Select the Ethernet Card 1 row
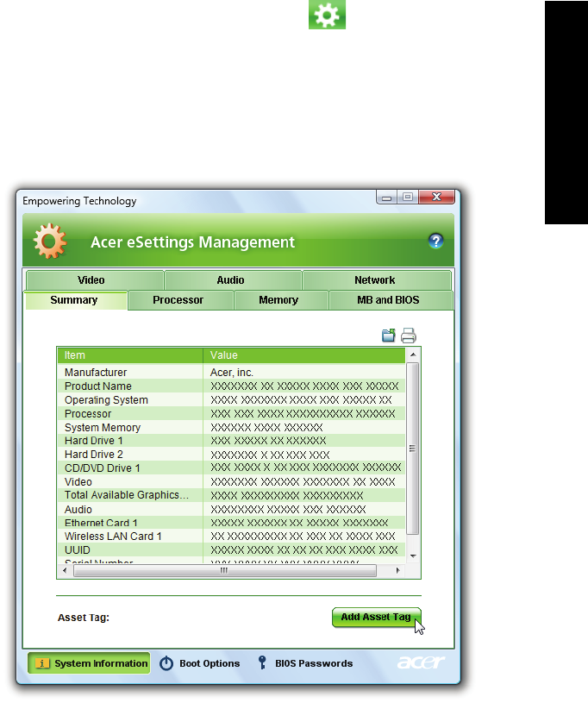 click(x=231, y=523)
